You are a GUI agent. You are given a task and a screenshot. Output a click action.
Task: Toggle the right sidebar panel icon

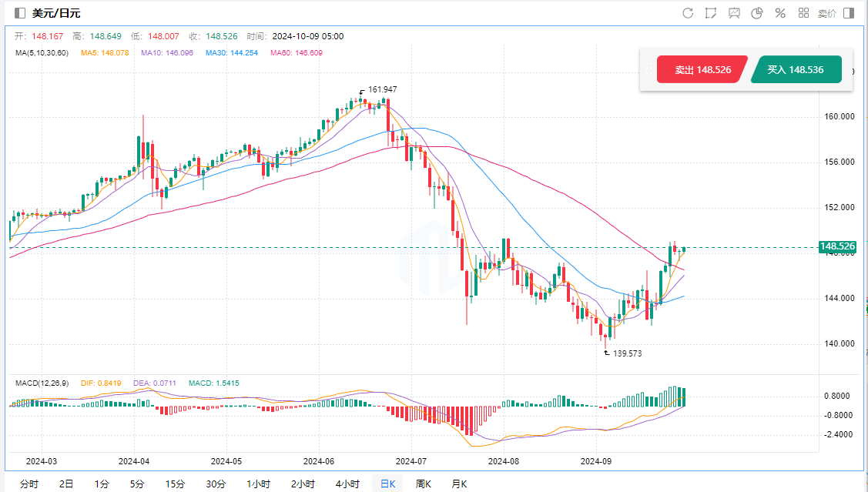(x=849, y=13)
